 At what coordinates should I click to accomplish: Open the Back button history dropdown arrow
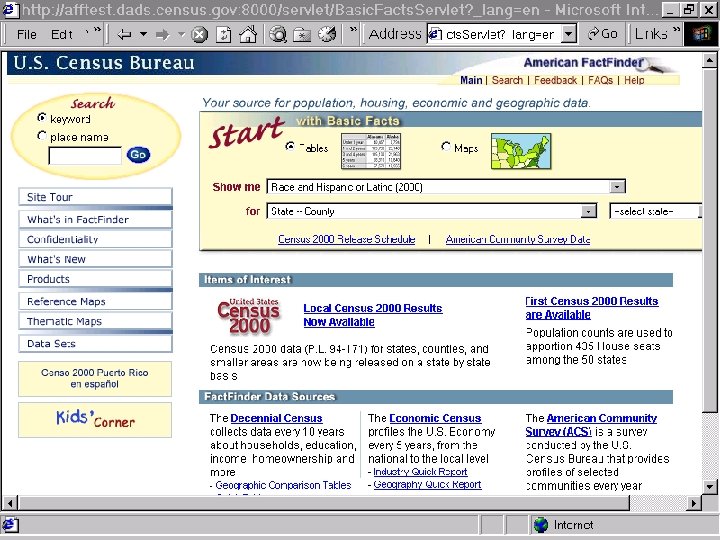(143, 34)
